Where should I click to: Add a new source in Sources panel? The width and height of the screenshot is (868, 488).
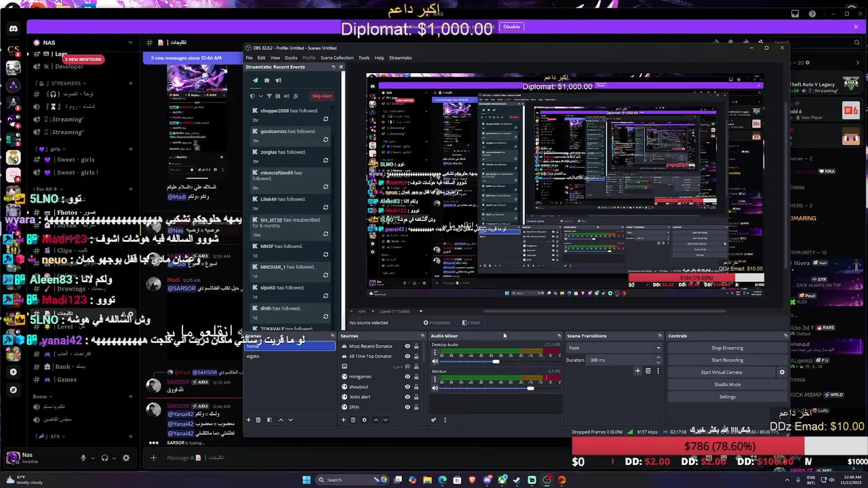tap(343, 420)
